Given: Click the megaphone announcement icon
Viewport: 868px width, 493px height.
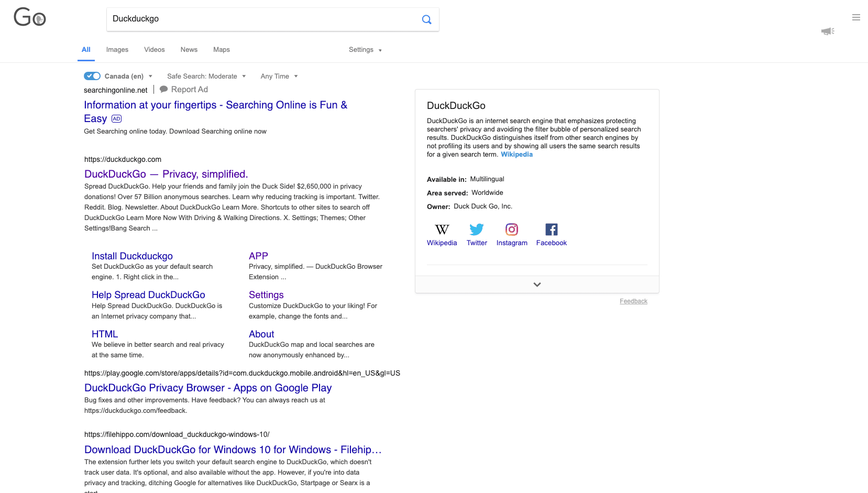Looking at the screenshot, I should [828, 31].
